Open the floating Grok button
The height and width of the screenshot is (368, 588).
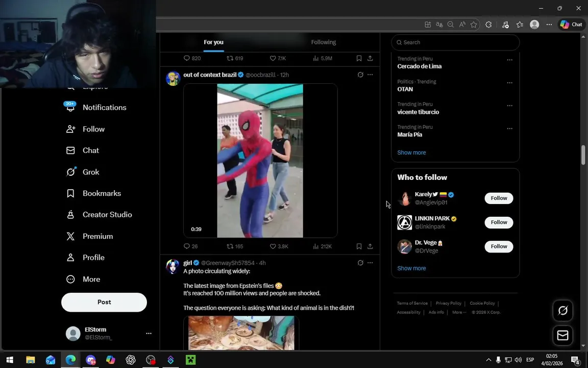pos(562,311)
